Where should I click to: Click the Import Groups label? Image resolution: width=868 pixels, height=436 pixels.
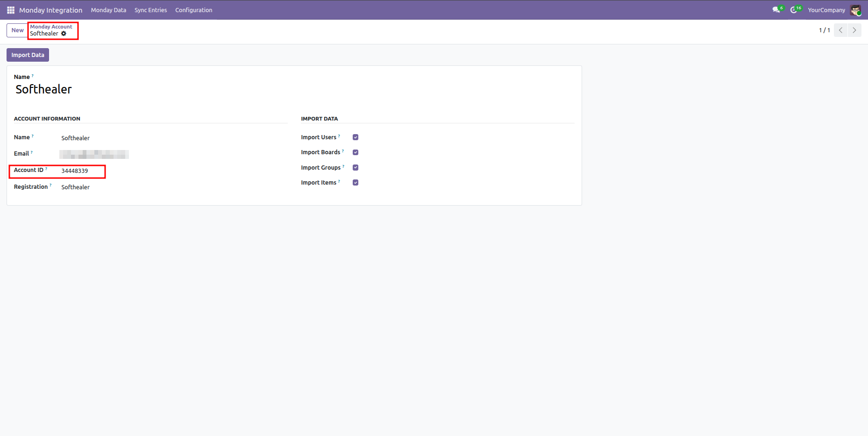tap(320, 168)
